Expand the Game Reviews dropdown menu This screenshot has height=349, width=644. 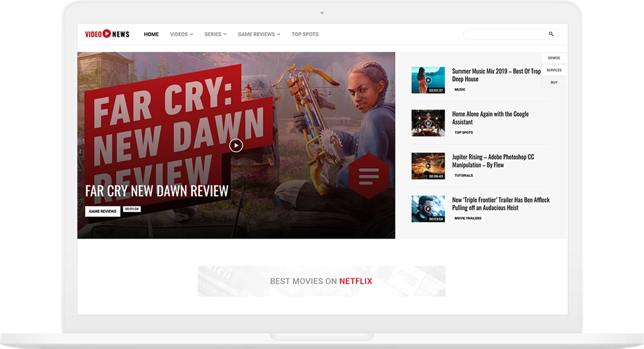click(x=259, y=34)
